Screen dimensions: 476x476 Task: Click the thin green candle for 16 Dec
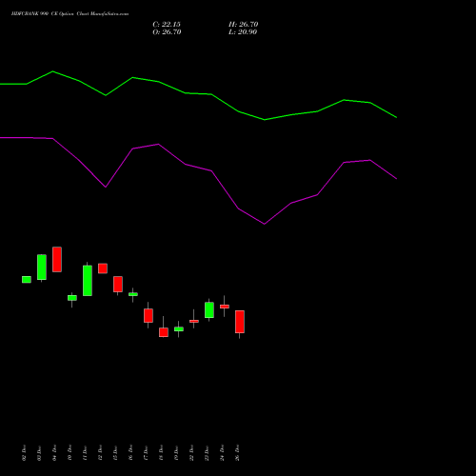point(133,294)
